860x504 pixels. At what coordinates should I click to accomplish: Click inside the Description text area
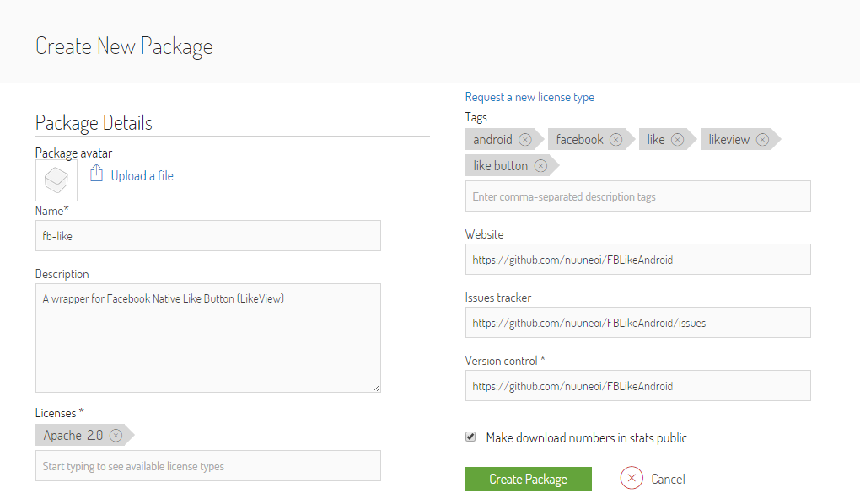pos(207,337)
